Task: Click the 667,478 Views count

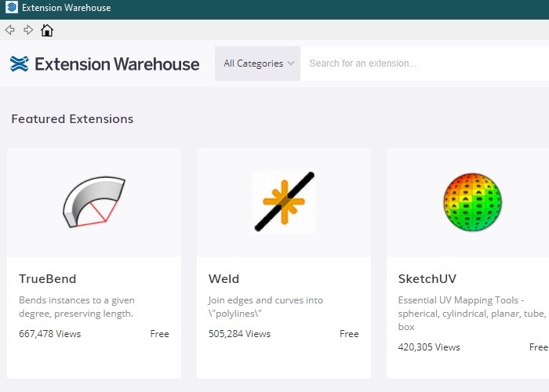Action: pos(49,334)
